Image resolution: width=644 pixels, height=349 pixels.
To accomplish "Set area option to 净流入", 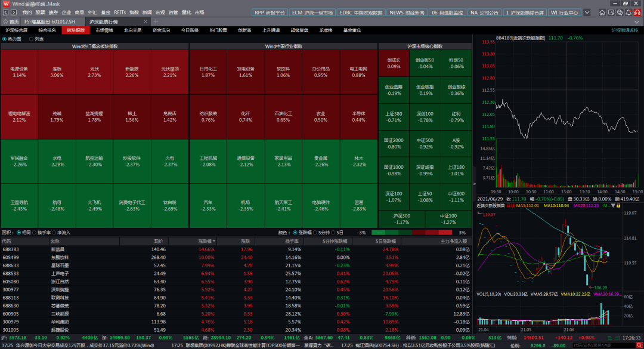I will 54,233.
